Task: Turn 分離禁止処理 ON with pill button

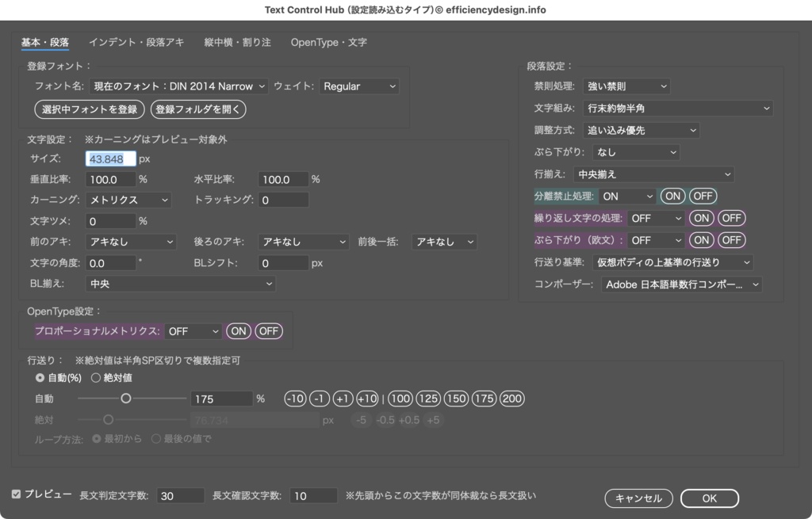Action: 672,197
